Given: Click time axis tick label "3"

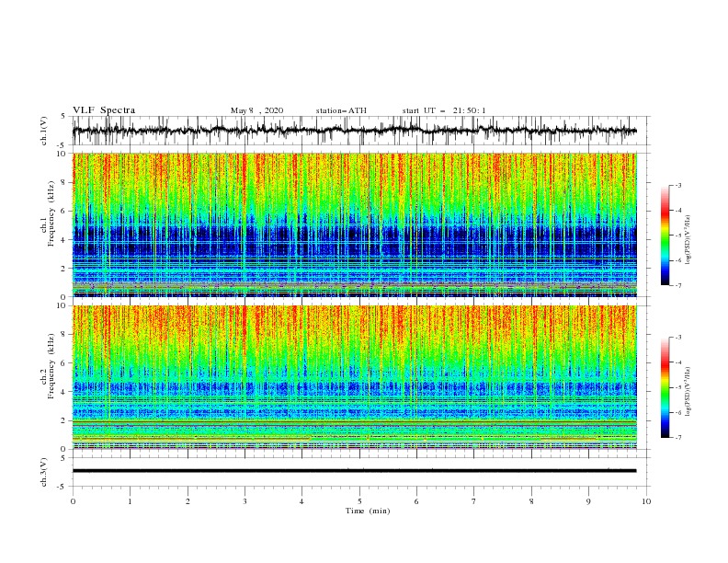Looking at the screenshot, I should 245,501.
